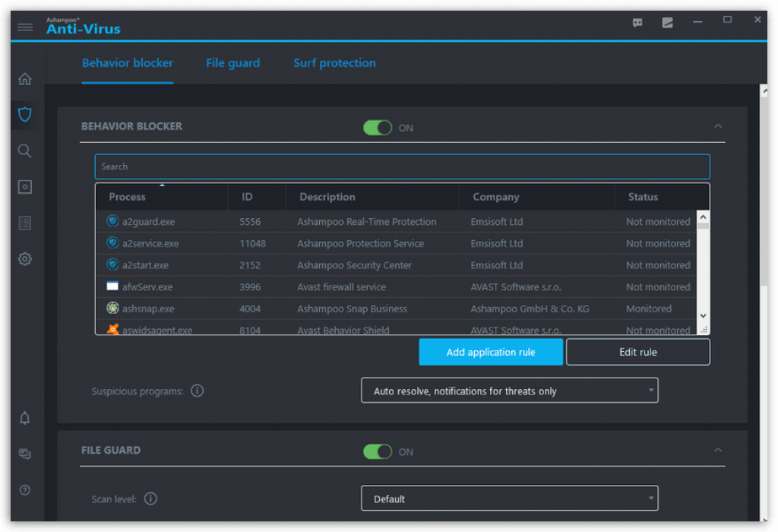
Task: Click the a2service.exe process icon
Action: tap(112, 242)
